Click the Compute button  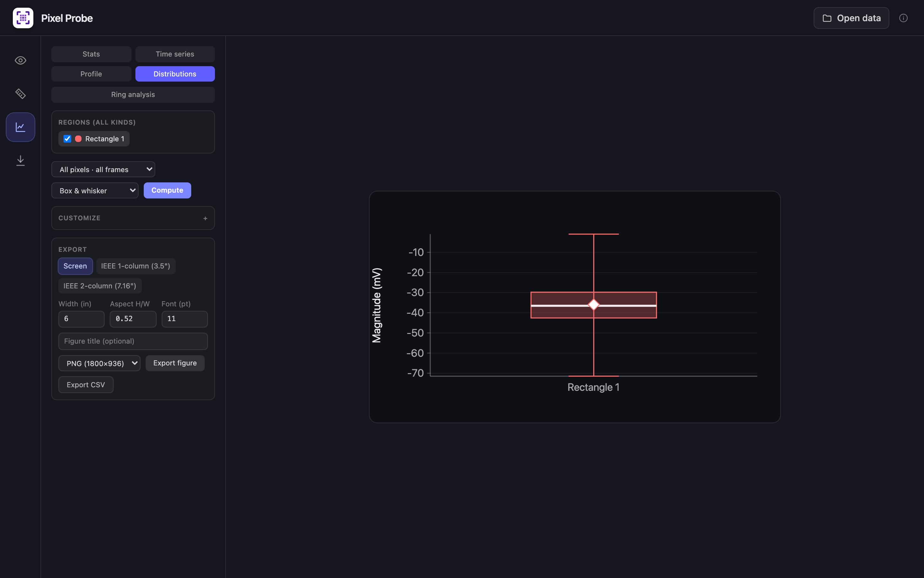click(167, 190)
